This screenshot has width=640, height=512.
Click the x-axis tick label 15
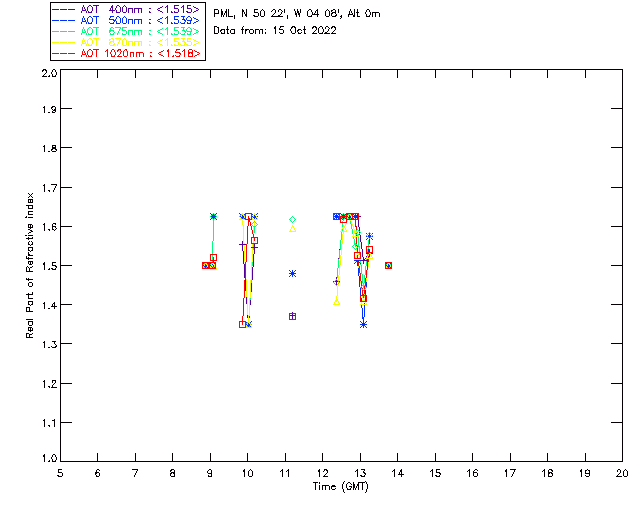pos(435,473)
